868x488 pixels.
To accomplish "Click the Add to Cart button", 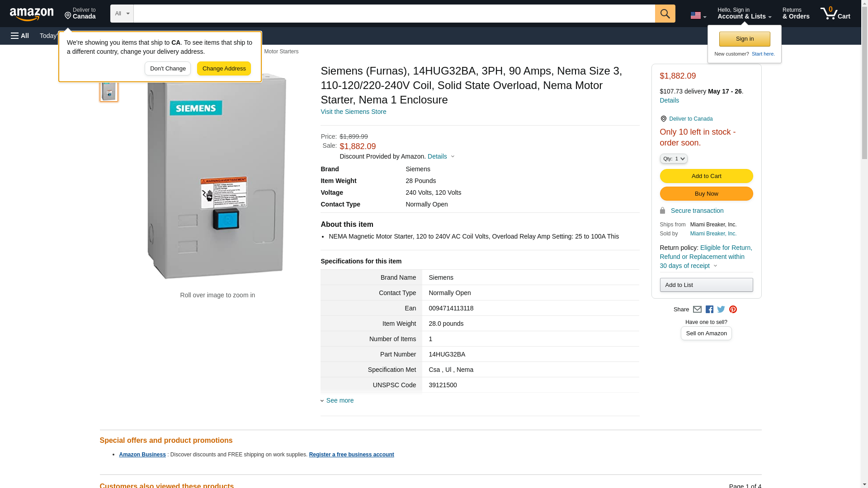I will coord(706,176).
